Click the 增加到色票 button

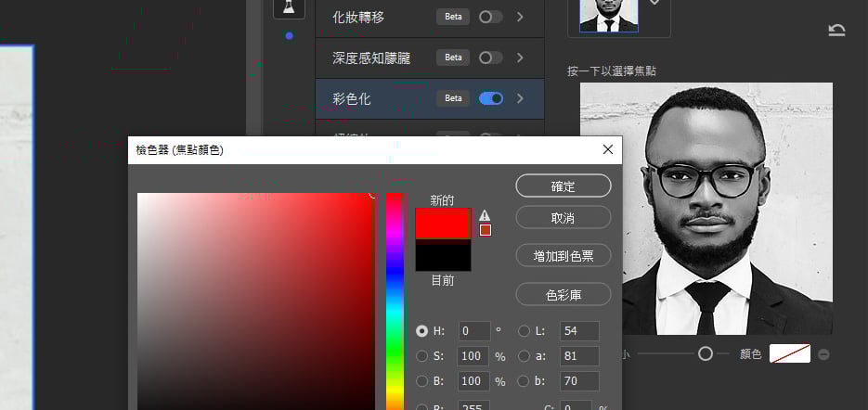coord(563,255)
